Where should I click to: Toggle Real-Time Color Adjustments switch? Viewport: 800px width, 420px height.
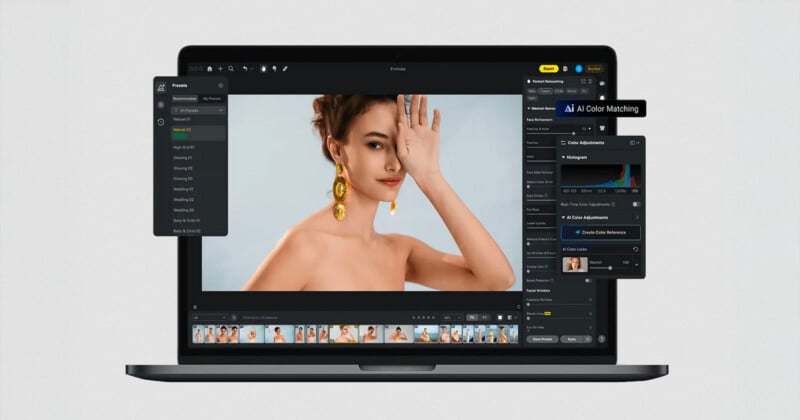pos(635,204)
